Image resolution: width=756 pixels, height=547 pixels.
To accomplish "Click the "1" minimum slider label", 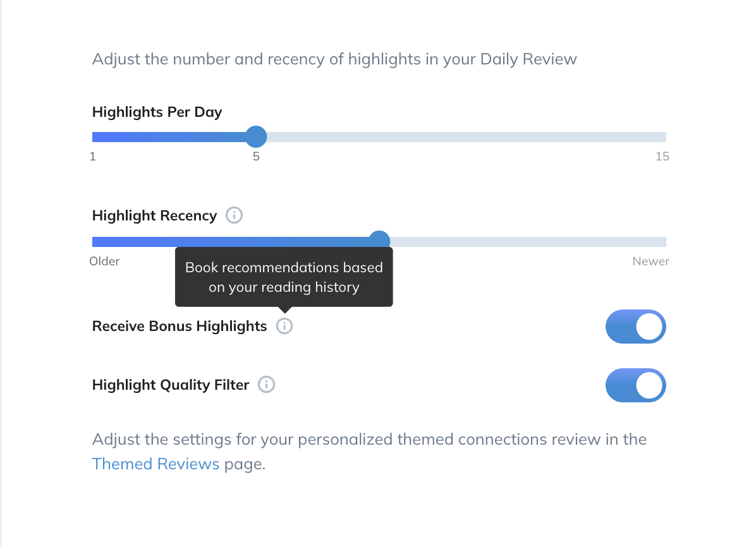I will (93, 156).
